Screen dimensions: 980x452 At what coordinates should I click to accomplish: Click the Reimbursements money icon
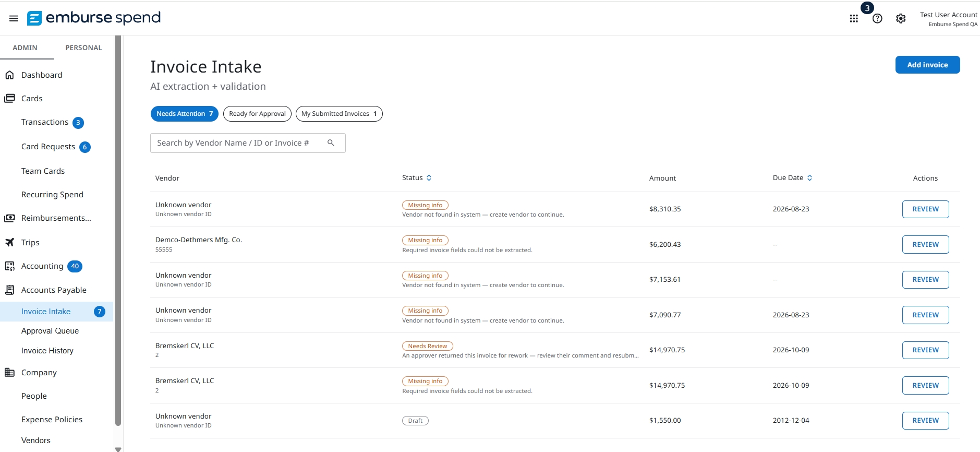tap(9, 218)
